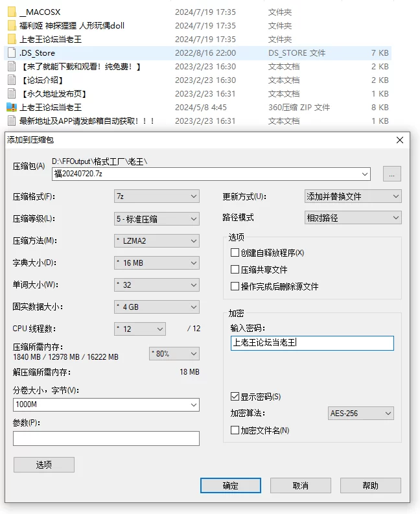Click the 7 KB size cell
420x514 pixels.
click(380, 53)
